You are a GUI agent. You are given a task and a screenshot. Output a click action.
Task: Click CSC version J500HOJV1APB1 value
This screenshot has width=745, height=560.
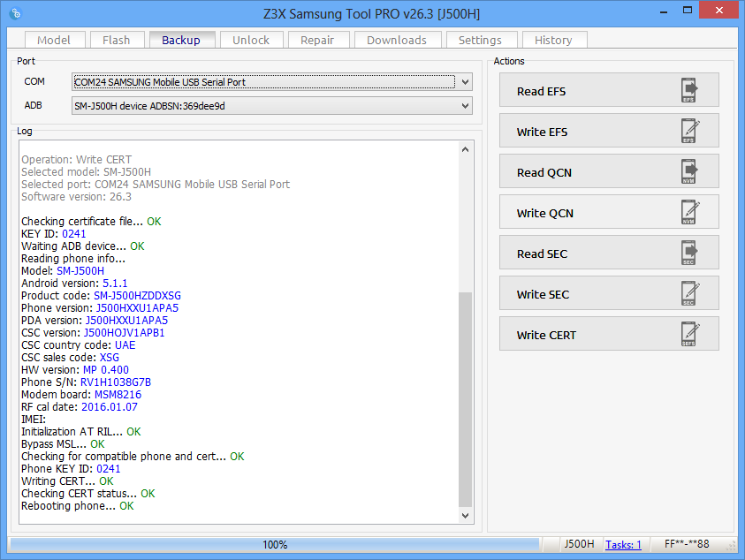[125, 332]
